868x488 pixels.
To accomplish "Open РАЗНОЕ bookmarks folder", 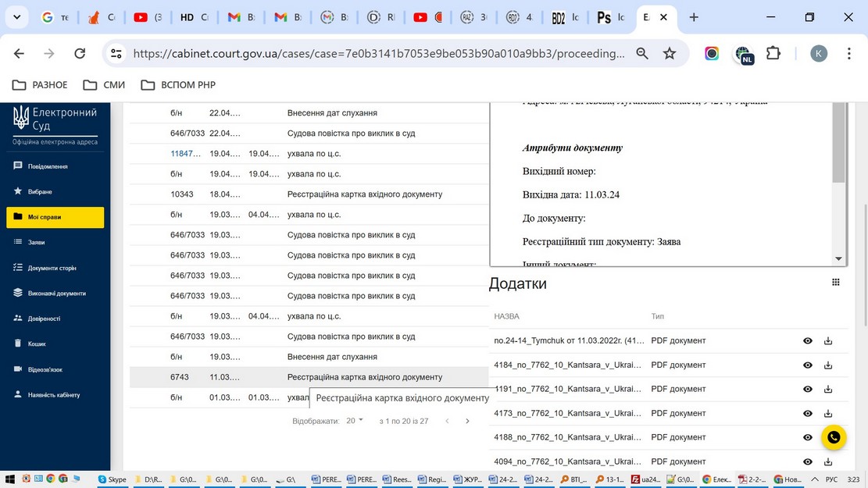I will pos(40,84).
